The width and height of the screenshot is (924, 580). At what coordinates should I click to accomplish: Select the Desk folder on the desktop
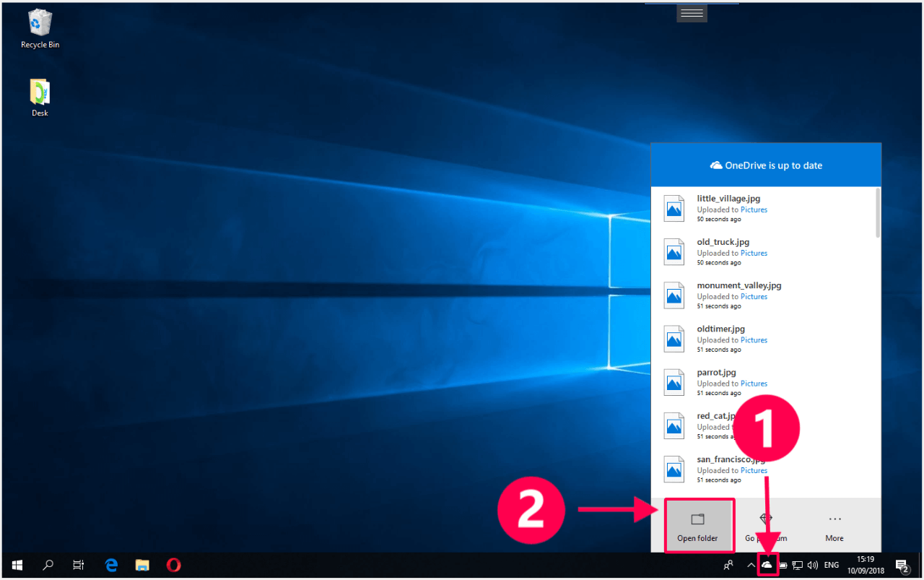coord(40,98)
